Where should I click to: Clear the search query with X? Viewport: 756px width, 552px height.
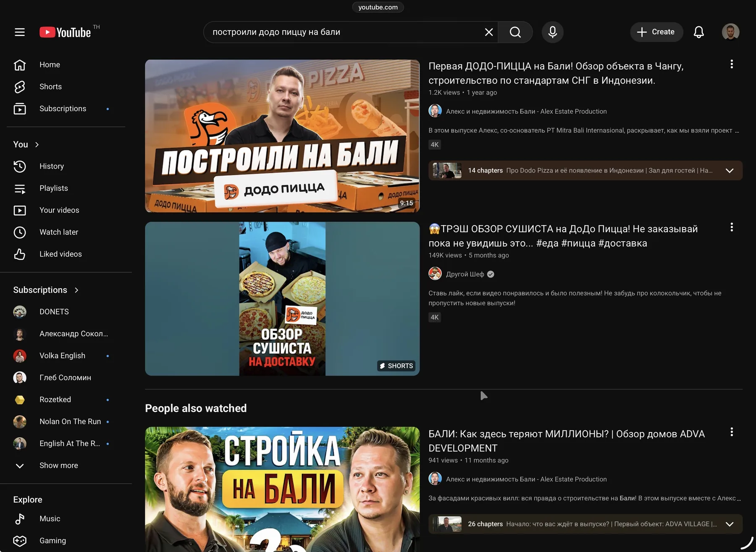pyautogui.click(x=488, y=32)
